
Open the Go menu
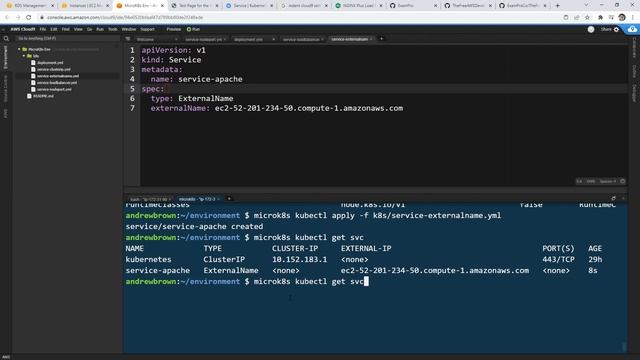[89, 29]
